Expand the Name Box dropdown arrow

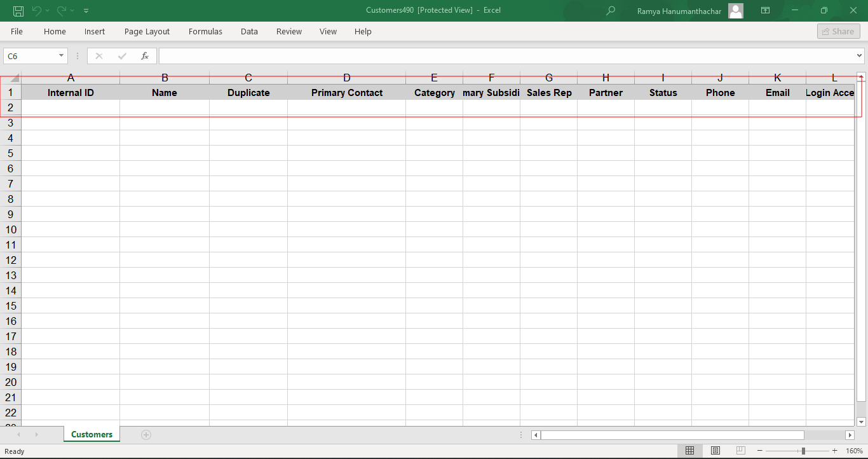[x=62, y=56]
